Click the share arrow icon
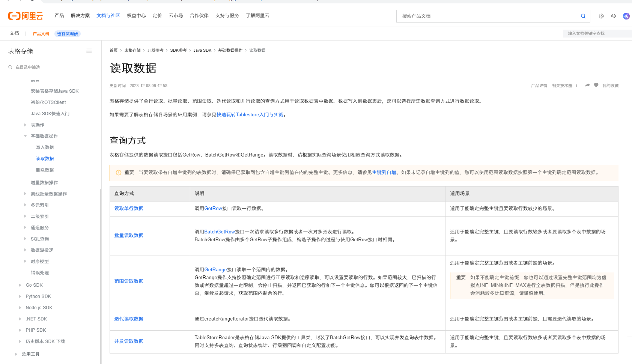Screen dimensions: 632x364 [587, 86]
